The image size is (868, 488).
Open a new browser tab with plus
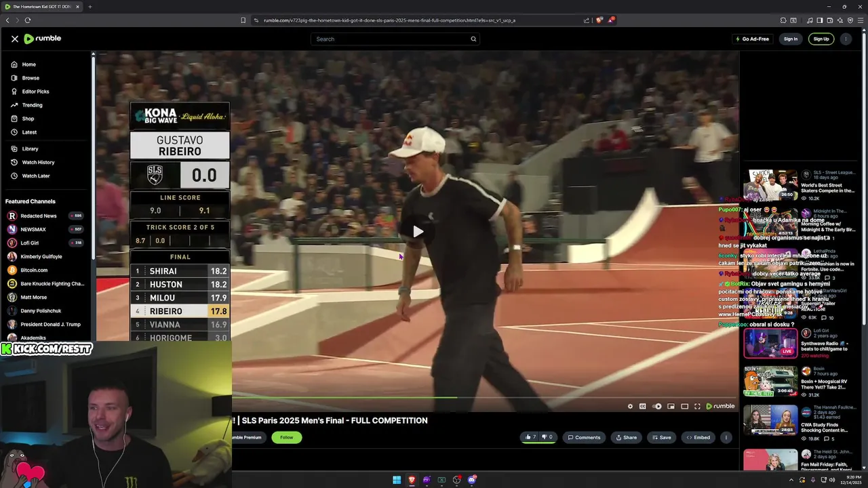click(90, 7)
